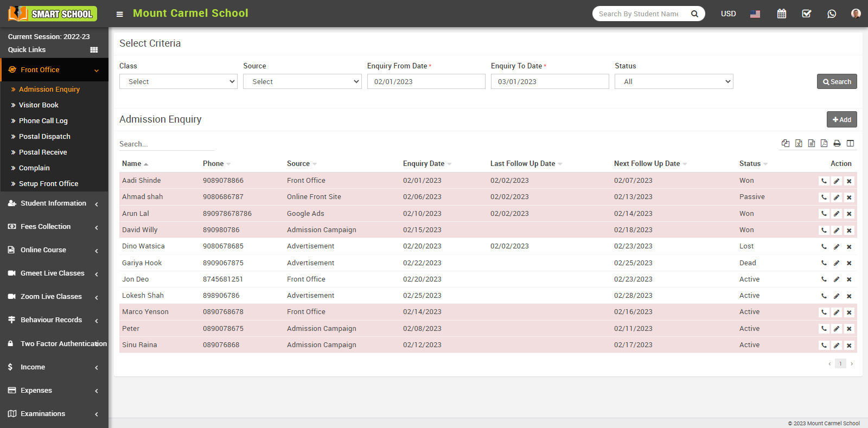Edit Ahmad shah's enquiry with pencil icon

(837, 197)
